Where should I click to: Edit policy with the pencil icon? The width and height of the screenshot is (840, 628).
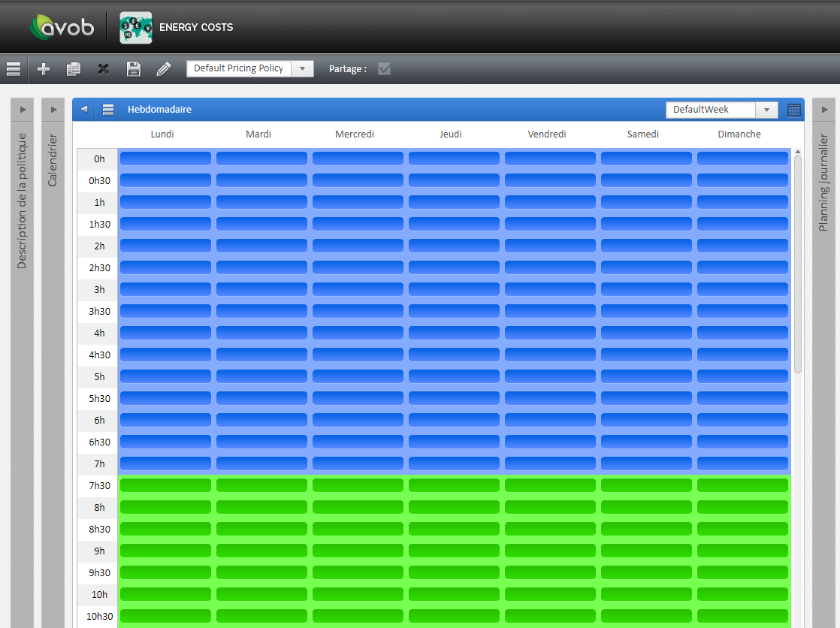pyautogui.click(x=163, y=68)
